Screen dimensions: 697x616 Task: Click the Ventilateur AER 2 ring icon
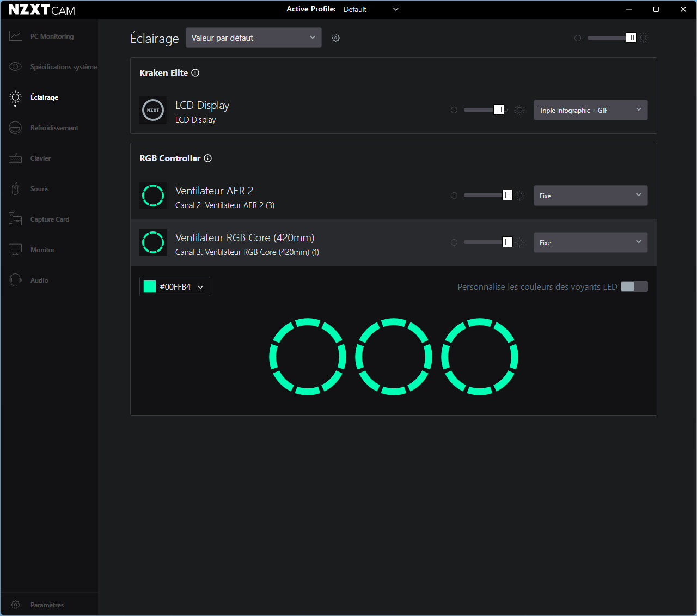click(x=153, y=196)
